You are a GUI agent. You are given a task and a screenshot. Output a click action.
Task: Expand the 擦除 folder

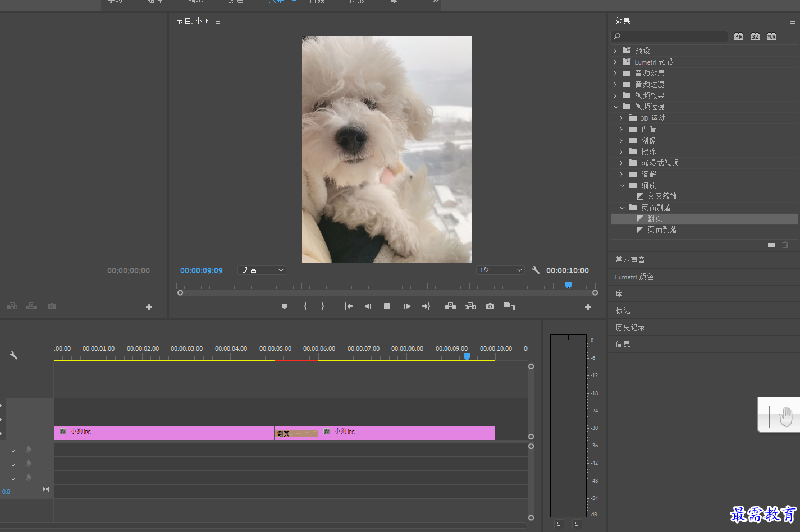[x=621, y=152]
